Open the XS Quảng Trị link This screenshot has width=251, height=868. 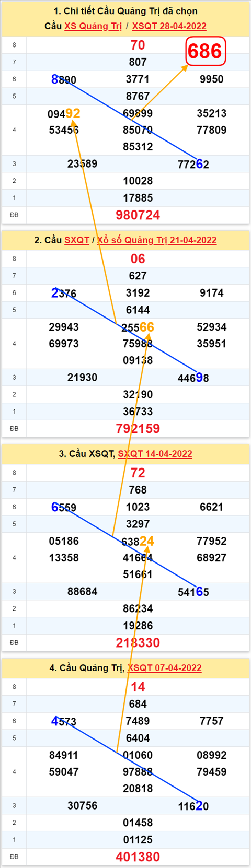[93, 26]
